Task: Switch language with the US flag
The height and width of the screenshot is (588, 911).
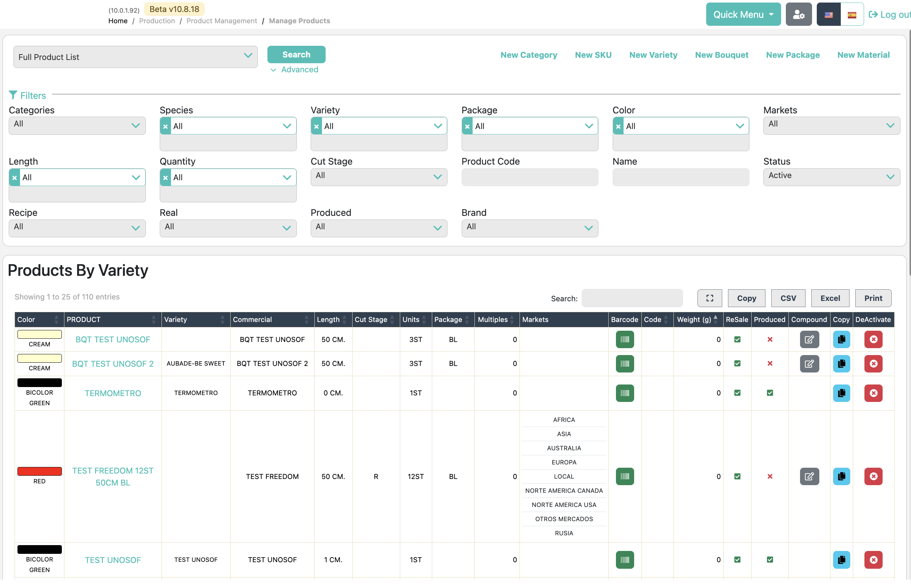Action: click(828, 15)
